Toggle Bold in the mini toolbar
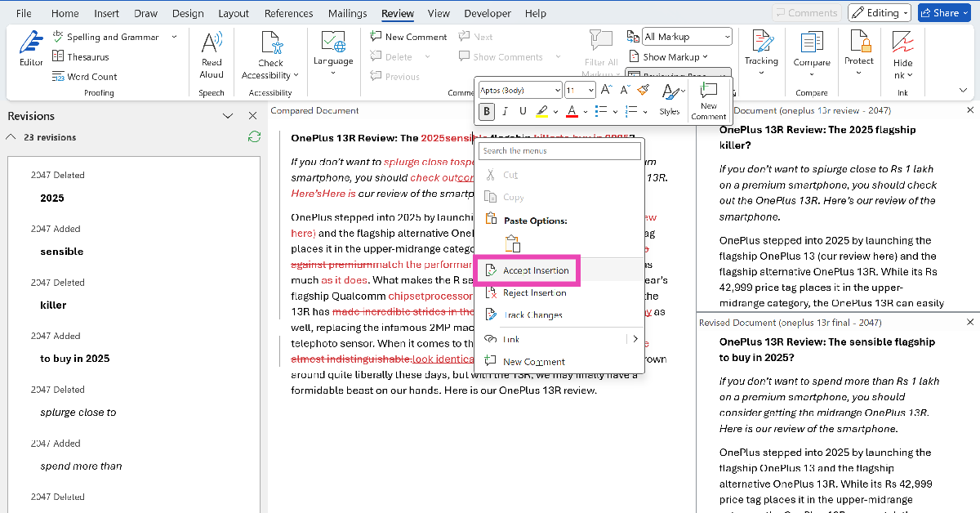 coord(488,111)
